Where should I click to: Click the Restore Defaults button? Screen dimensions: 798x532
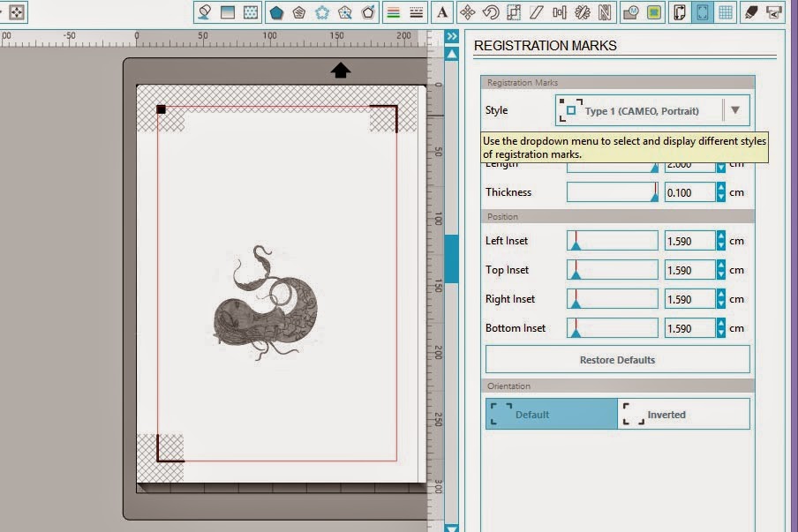(x=617, y=360)
